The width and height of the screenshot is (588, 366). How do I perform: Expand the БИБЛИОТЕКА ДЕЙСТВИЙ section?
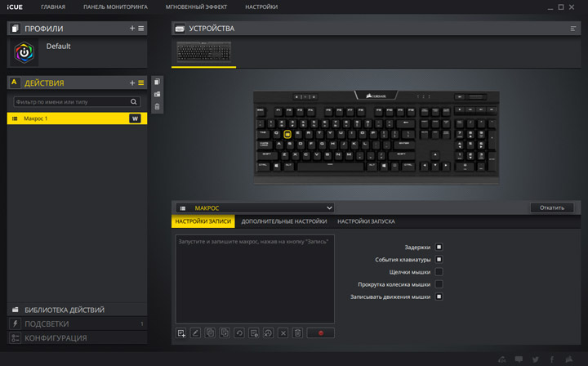pos(77,310)
